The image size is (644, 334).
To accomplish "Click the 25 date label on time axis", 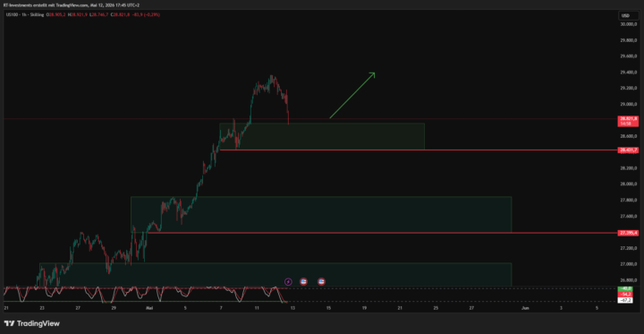I will [x=436, y=308].
